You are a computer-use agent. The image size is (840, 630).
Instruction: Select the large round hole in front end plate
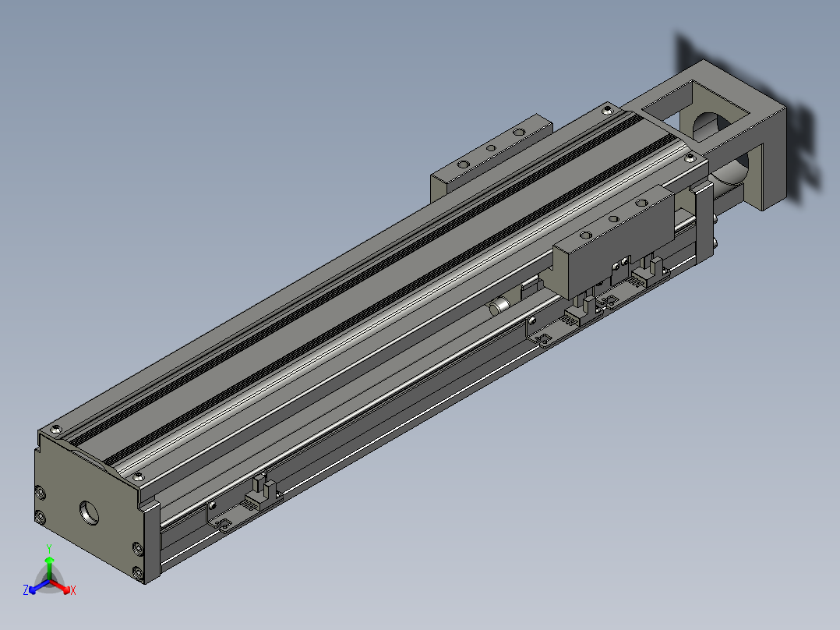click(x=90, y=512)
